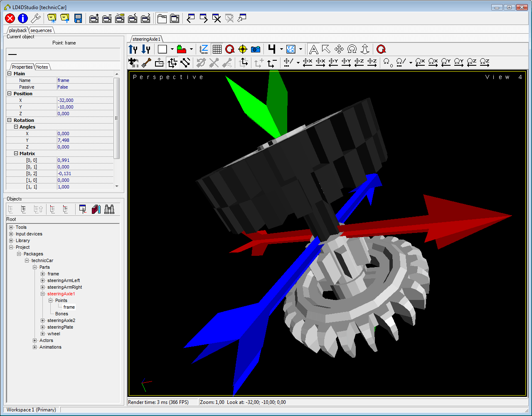Click the down arrow Y icon

point(146,49)
